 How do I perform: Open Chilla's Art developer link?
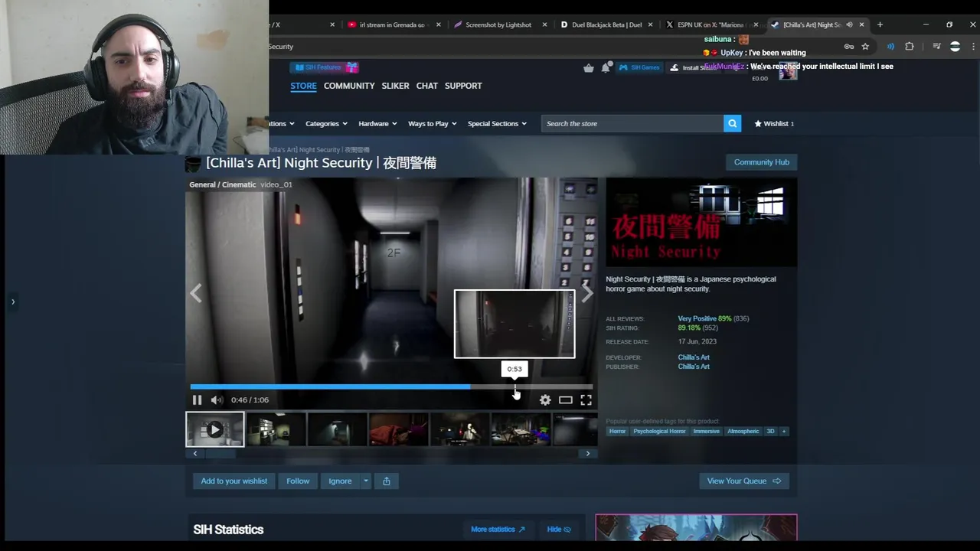tap(694, 357)
